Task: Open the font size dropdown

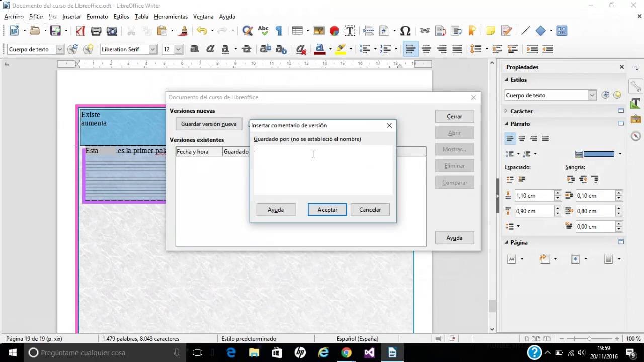Action: tap(178, 49)
